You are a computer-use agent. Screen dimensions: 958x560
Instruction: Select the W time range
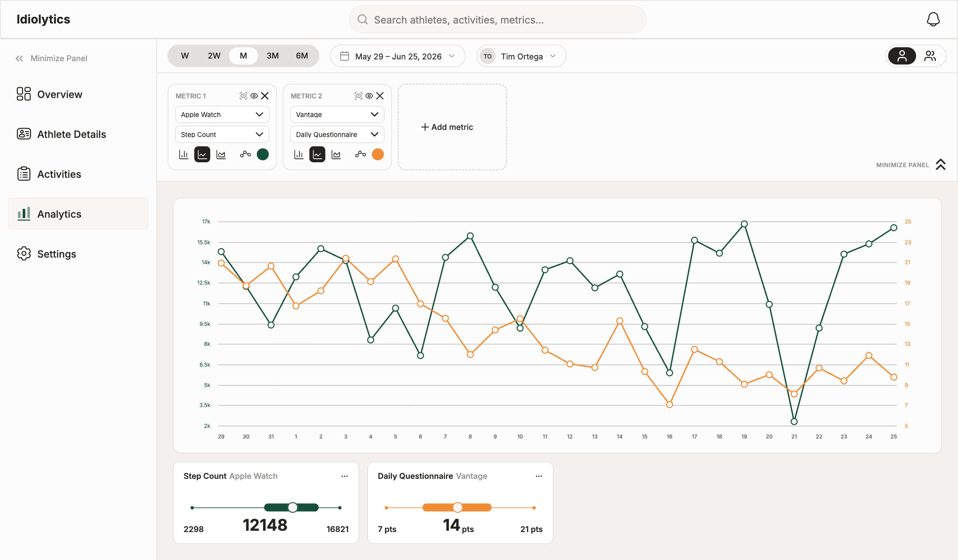click(185, 56)
